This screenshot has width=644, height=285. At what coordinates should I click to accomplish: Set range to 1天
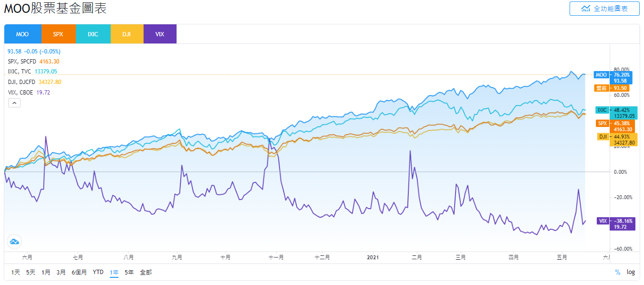[x=16, y=272]
